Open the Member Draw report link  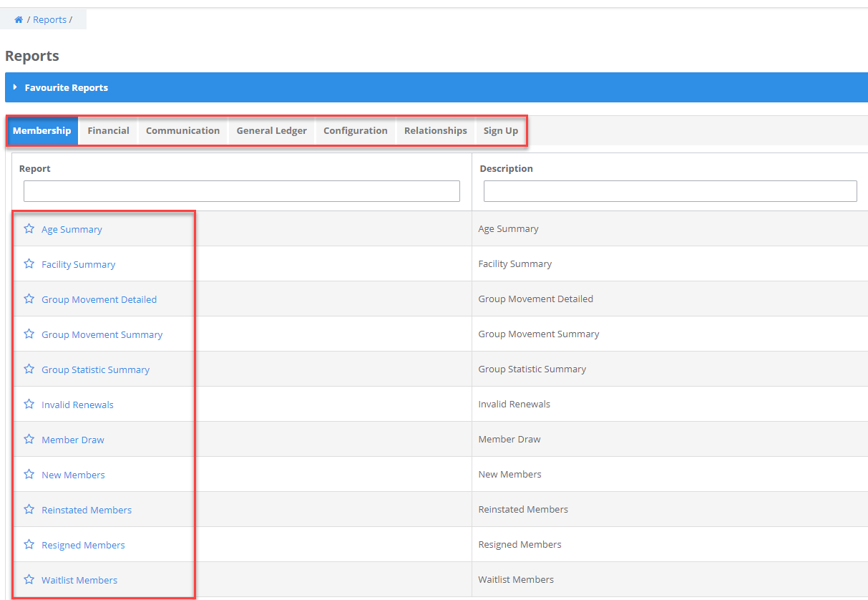pos(73,440)
